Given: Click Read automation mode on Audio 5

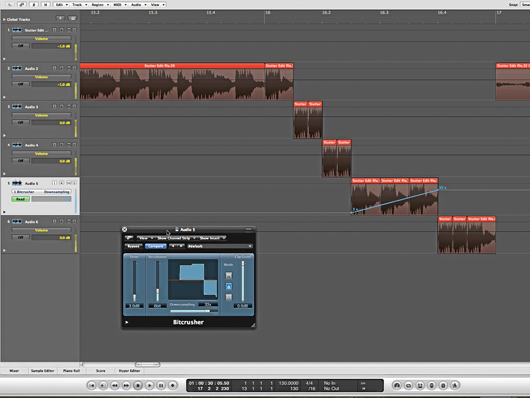Looking at the screenshot, I should coord(21,199).
